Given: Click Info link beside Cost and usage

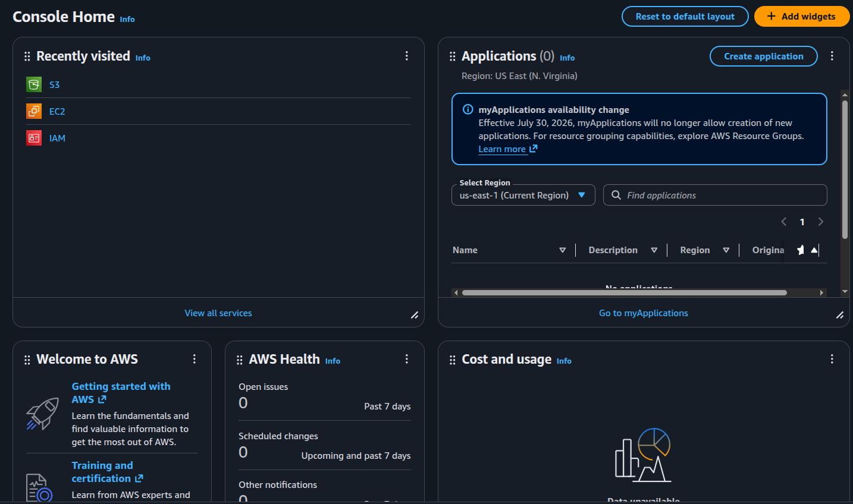Looking at the screenshot, I should click(x=564, y=361).
